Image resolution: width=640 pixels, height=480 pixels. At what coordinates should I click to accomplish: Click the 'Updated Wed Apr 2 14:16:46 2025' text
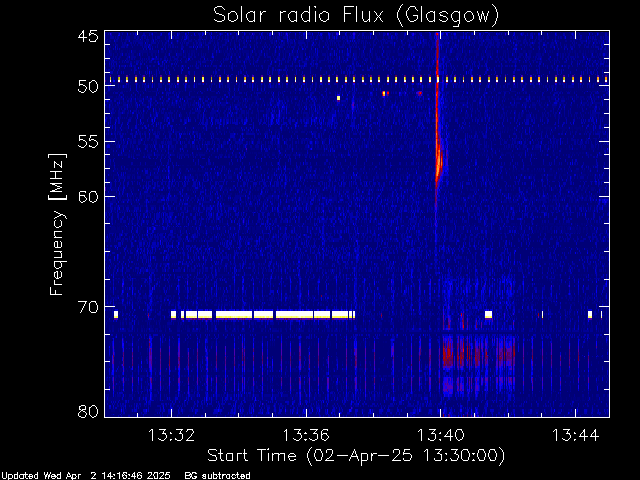(86, 476)
